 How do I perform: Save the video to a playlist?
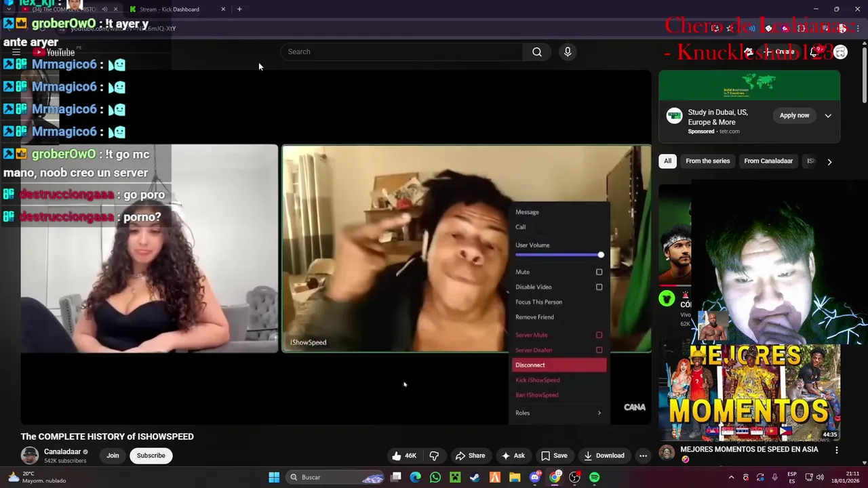tap(553, 455)
